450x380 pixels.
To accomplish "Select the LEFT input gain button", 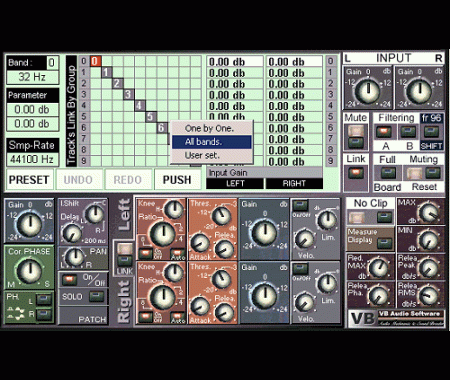I will pos(235,184).
